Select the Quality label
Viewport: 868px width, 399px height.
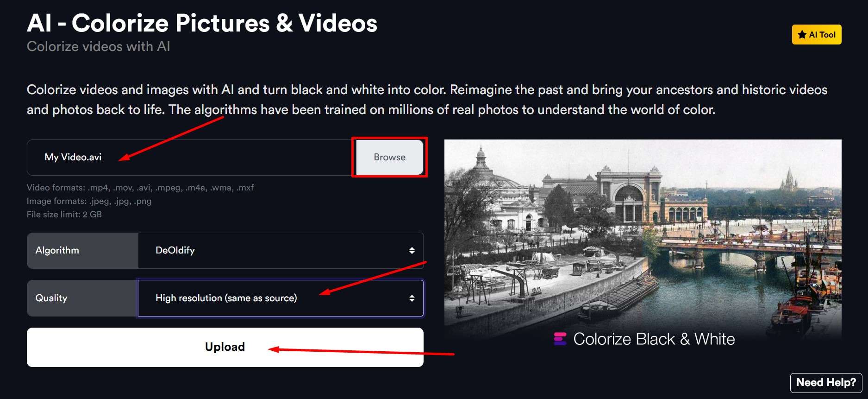[x=51, y=298]
